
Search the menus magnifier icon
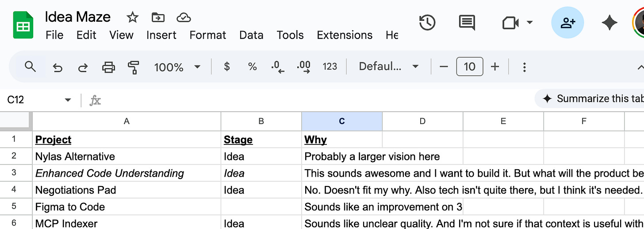(x=30, y=67)
